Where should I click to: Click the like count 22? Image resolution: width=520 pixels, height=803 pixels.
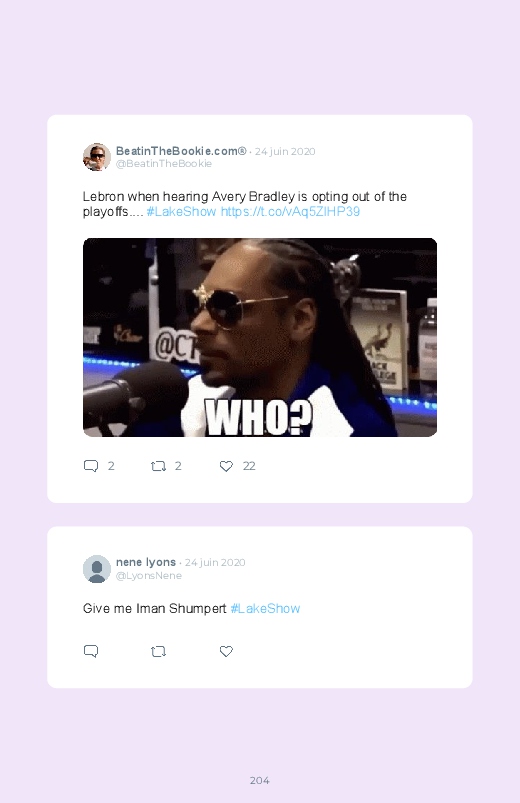click(249, 466)
